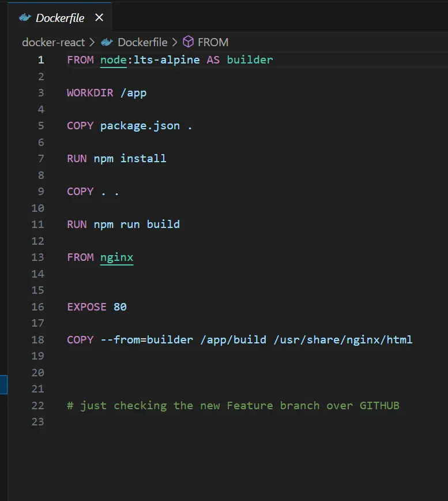
Task: Click /usr/share/nginx/html path
Action: click(x=343, y=339)
